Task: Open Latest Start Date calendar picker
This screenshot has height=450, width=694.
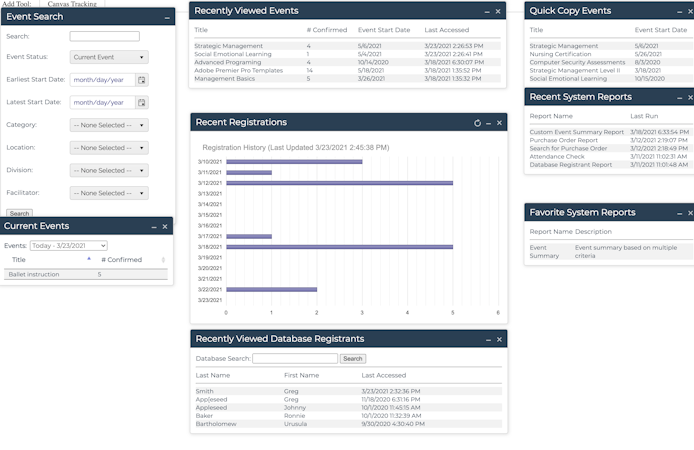Action: point(142,103)
